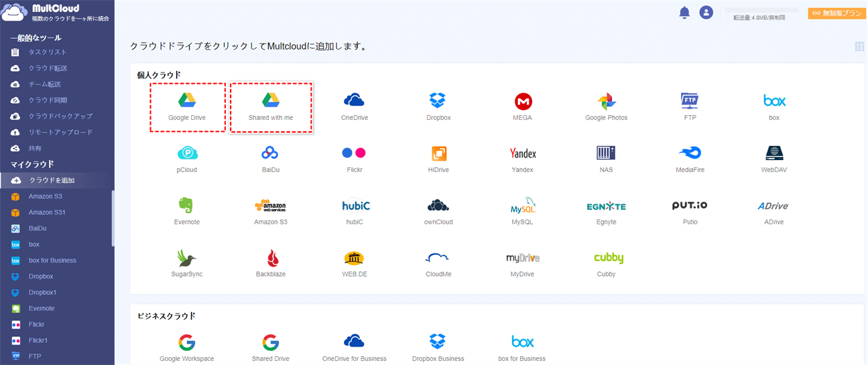868x365 pixels.
Task: Add ADrive cloud
Action: (x=774, y=212)
